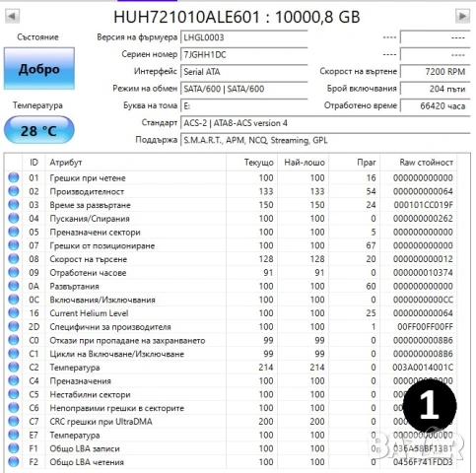476x473 pixels.
Task: Select attribute text Current Helium Level
Action: (x=89, y=313)
